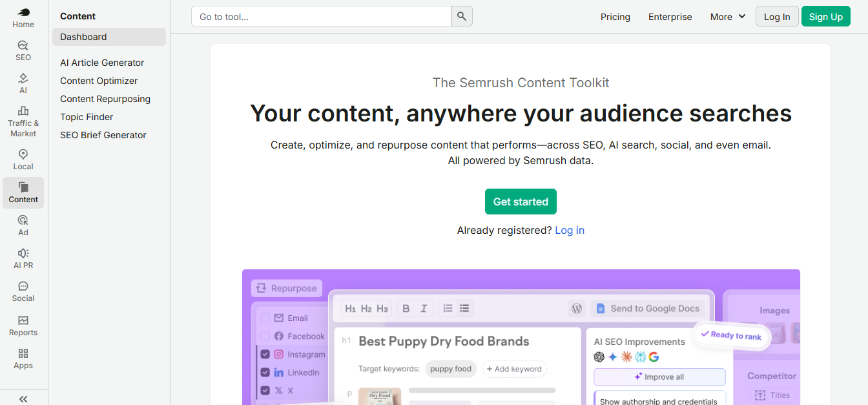The image size is (868, 405).
Task: Click the Add keyword chip in preview
Action: click(514, 369)
